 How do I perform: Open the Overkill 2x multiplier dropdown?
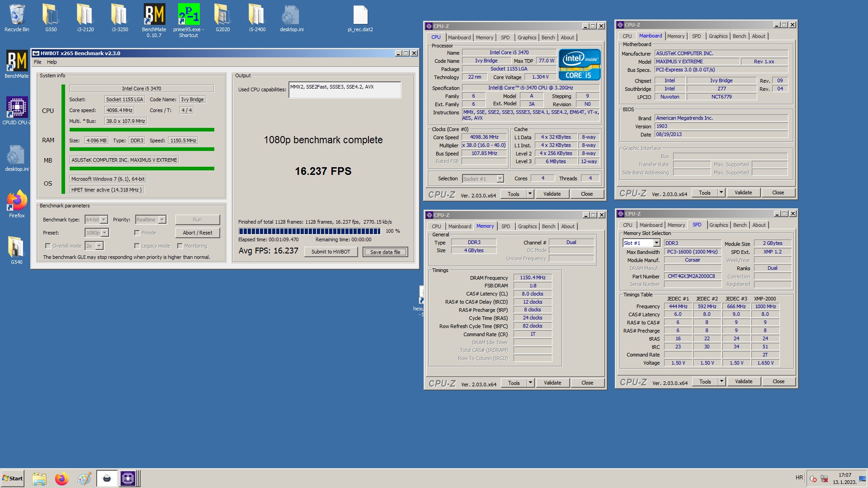[x=94, y=246]
